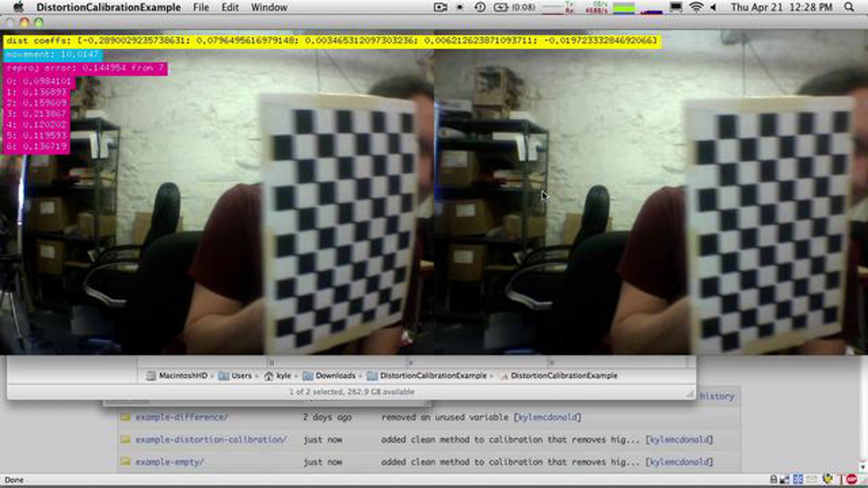
Task: Click the blue grid icon in the status bar
Action: [x=798, y=479]
